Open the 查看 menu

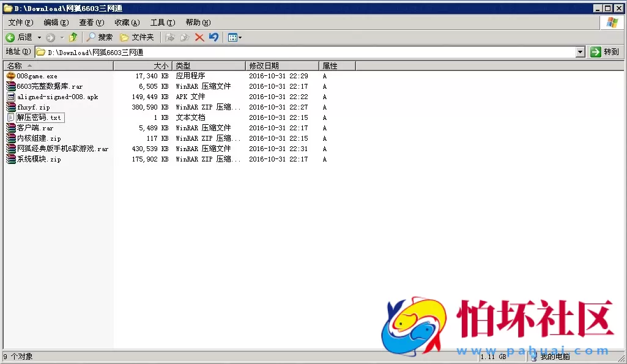(91, 22)
